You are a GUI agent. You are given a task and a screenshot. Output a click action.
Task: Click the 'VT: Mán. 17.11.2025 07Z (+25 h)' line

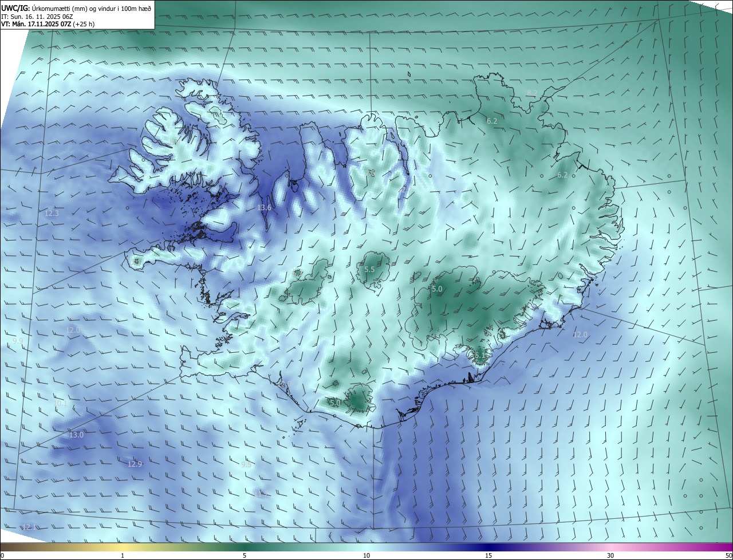tap(48, 24)
